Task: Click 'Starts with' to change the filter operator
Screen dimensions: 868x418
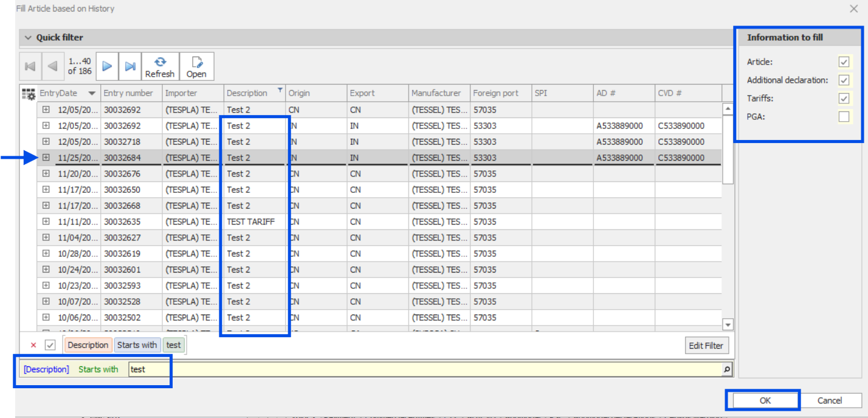Action: pos(98,369)
